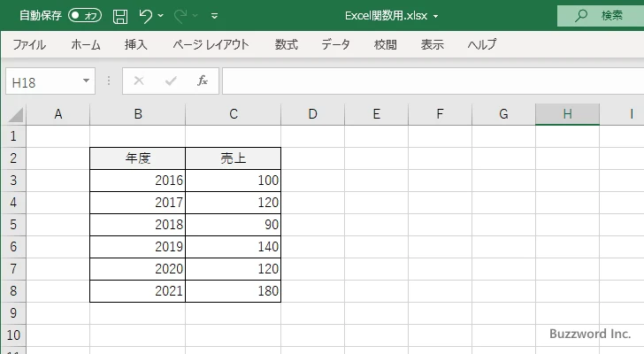Select row 3 header
644x354 pixels.
(x=13, y=181)
